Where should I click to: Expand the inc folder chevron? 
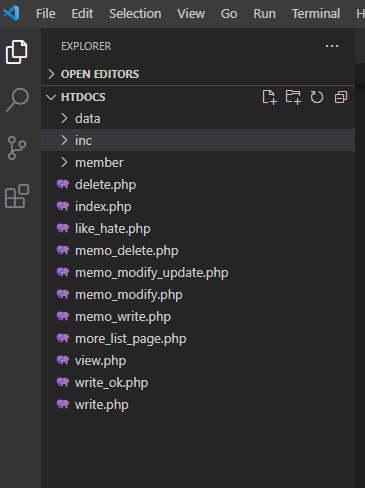click(x=64, y=140)
